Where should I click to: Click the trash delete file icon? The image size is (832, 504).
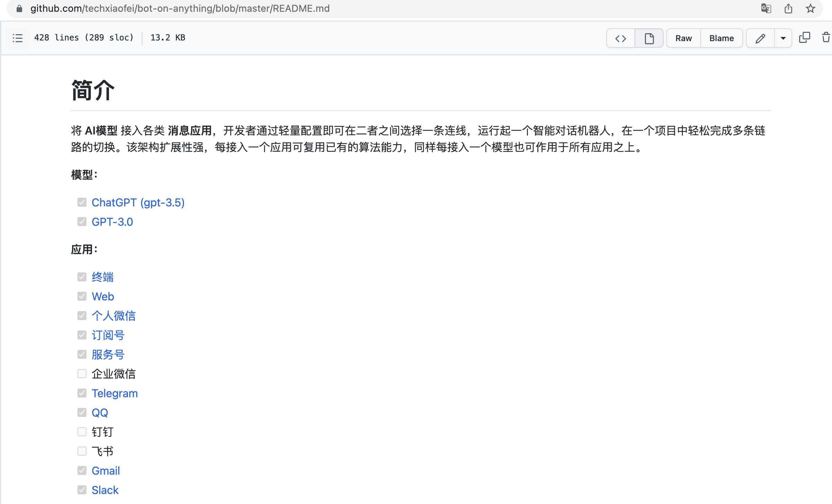tap(826, 38)
